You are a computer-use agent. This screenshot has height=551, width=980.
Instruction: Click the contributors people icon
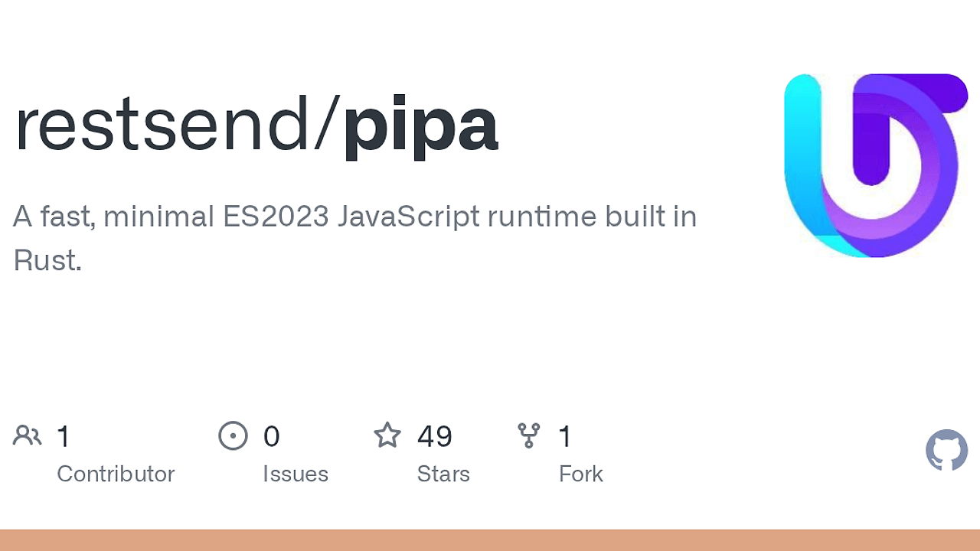(28, 435)
